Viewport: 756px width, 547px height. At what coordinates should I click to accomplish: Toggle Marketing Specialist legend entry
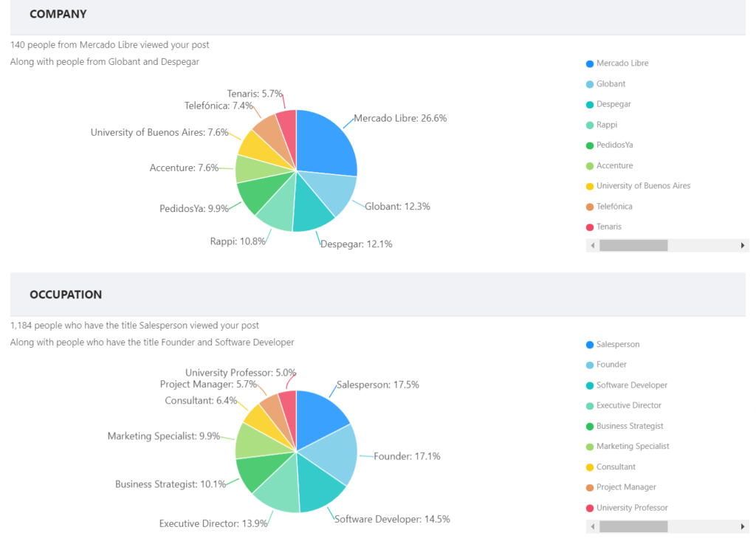pos(632,447)
